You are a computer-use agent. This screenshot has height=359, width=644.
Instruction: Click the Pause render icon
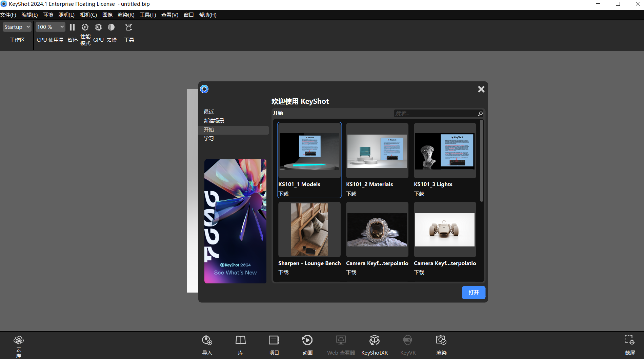72,27
